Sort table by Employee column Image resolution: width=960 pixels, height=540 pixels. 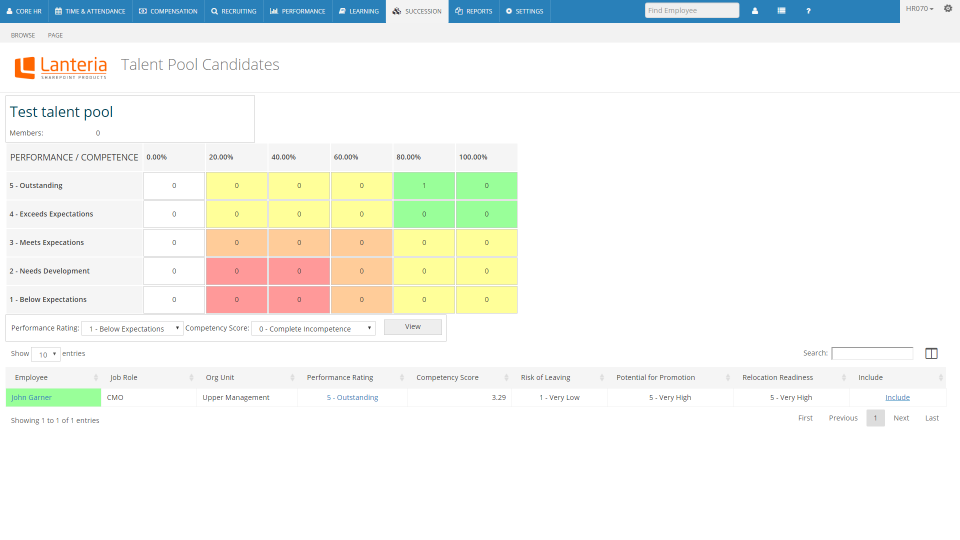point(53,377)
